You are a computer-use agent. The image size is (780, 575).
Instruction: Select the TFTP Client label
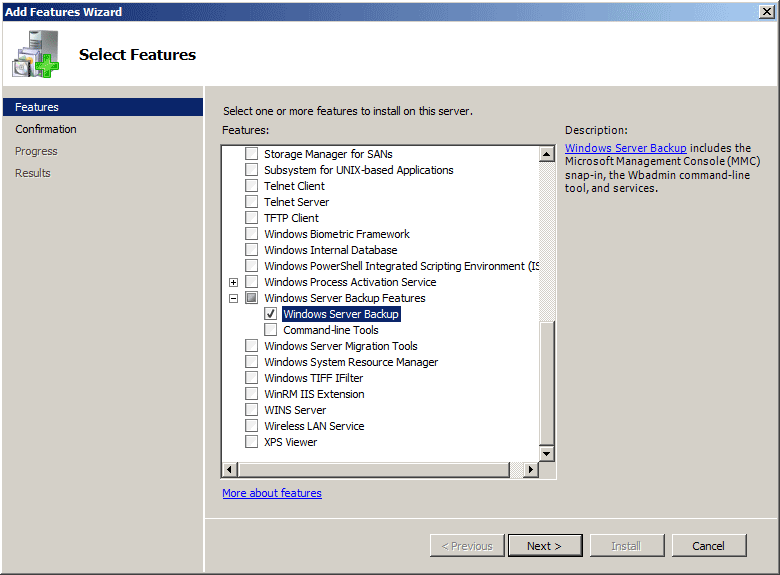[x=291, y=218]
